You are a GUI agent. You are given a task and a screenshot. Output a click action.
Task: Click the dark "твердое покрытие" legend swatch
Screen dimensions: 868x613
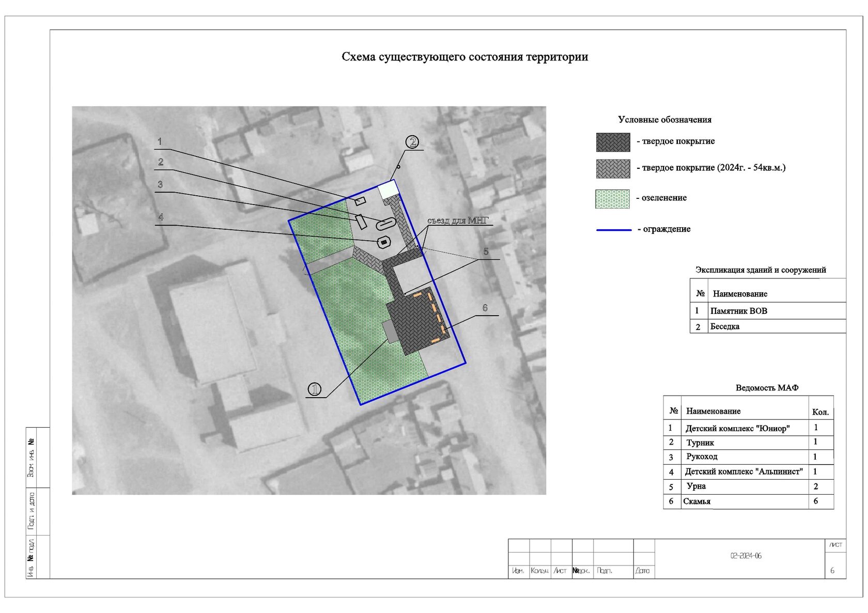pos(613,142)
